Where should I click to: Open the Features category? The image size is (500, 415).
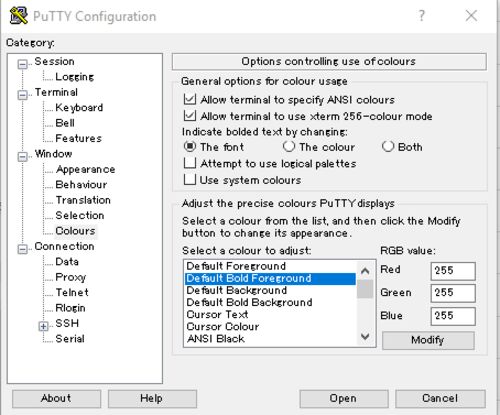coord(78,138)
